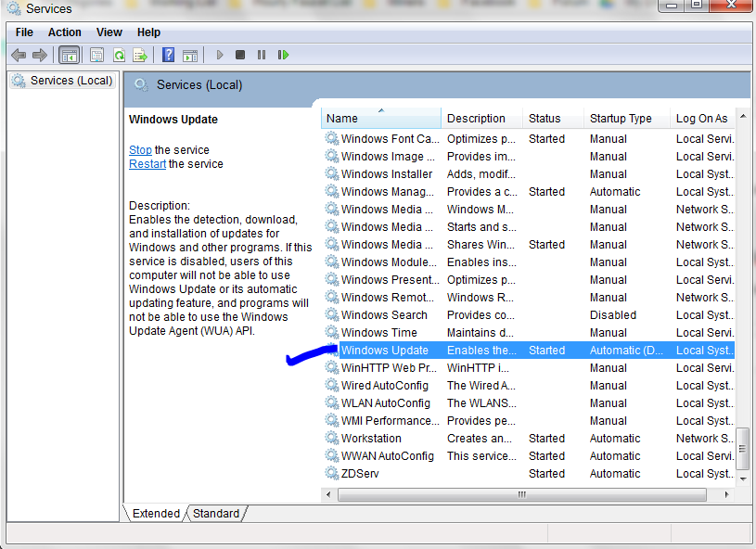The width and height of the screenshot is (756, 549).
Task: Click the horizontal scrollbar left arrow
Action: point(328,494)
